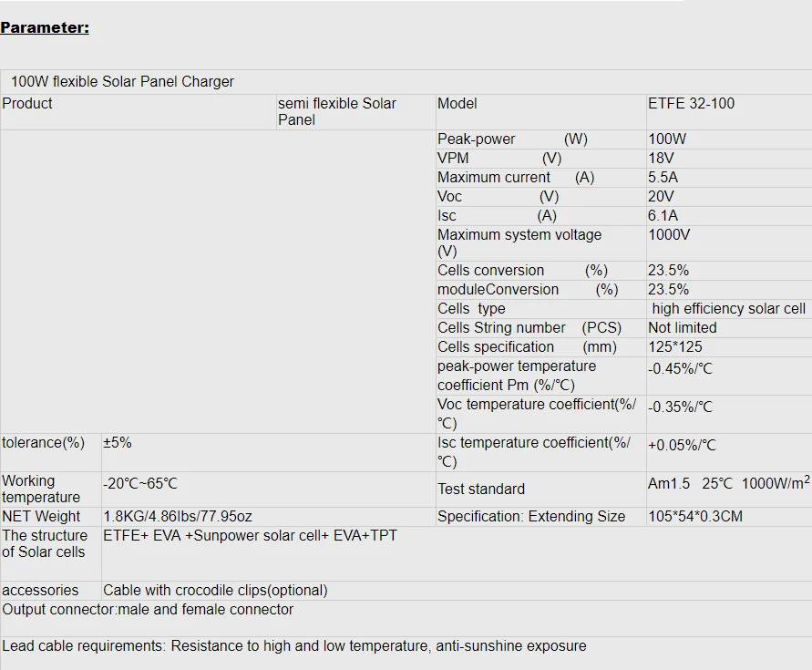Click the Parameter: heading

pos(45,27)
